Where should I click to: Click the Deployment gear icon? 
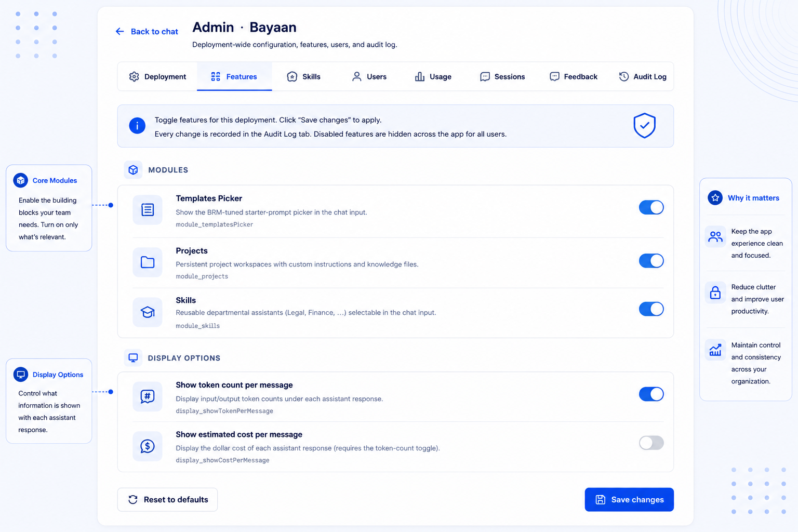tap(134, 76)
